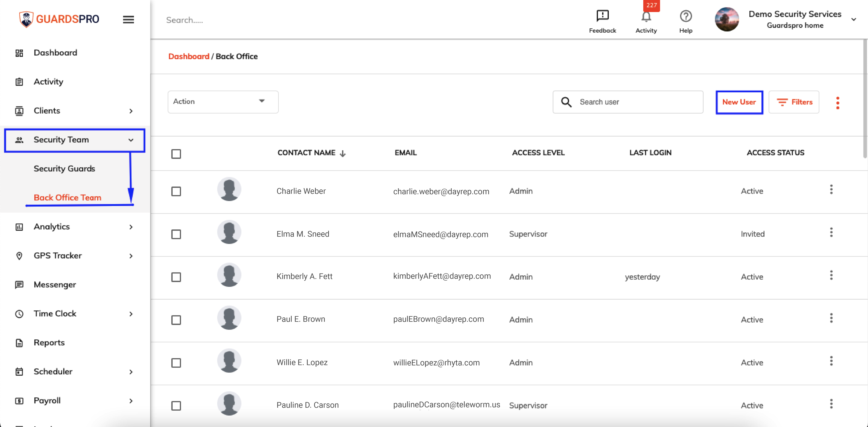Click the Security Team people icon

click(x=19, y=140)
